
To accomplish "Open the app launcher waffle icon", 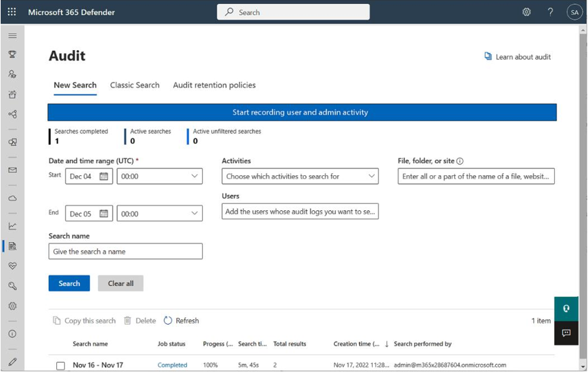I will tap(12, 12).
